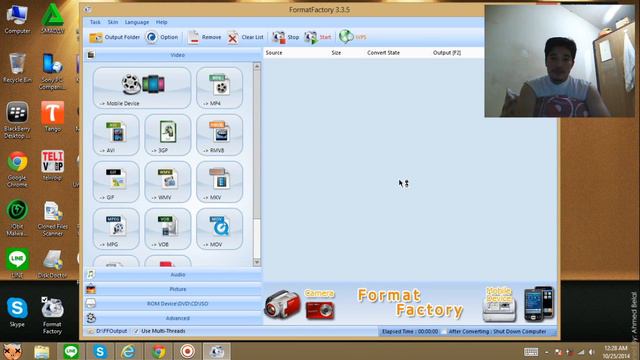The height and width of the screenshot is (360, 640).
Task: Click the Source column header
Action: pyautogui.click(x=274, y=53)
